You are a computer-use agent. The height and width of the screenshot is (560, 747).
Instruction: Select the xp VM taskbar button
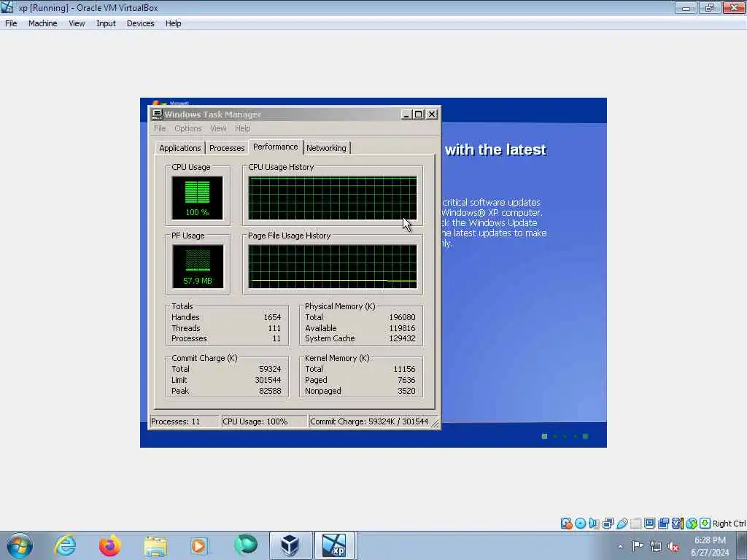pos(334,545)
